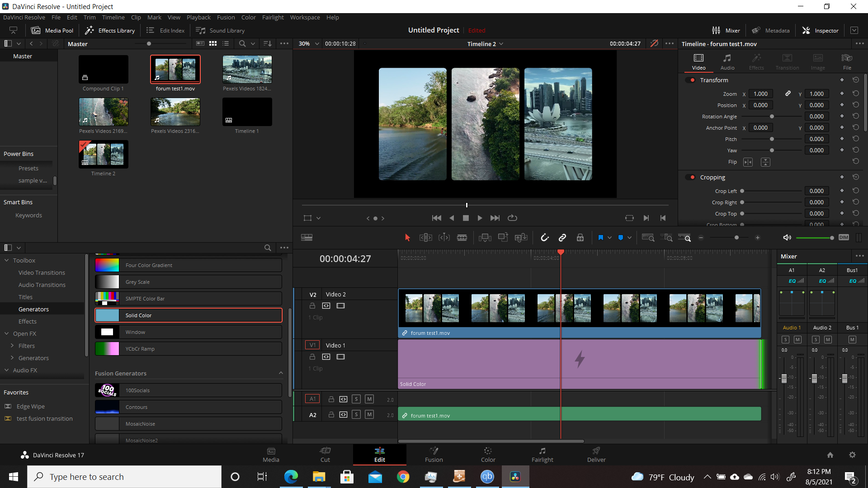Expand the Filters tree item

[12, 346]
